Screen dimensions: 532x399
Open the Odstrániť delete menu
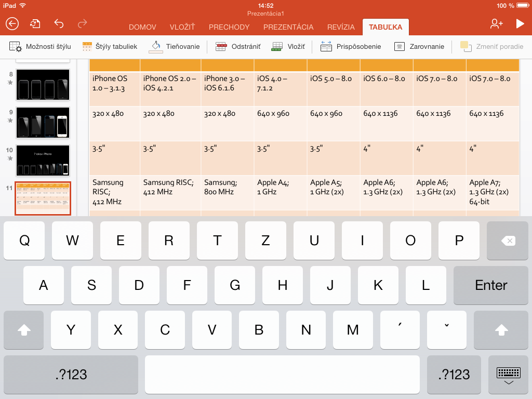(238, 46)
